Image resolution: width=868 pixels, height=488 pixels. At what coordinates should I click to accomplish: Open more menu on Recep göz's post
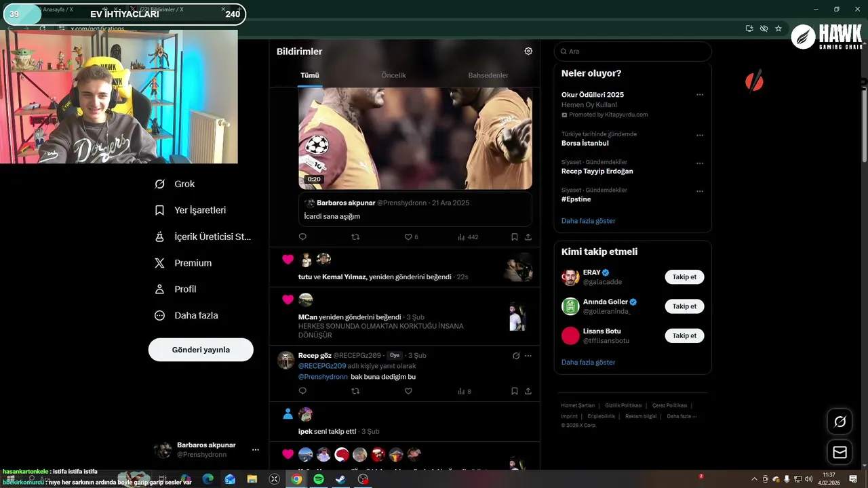[x=528, y=355]
